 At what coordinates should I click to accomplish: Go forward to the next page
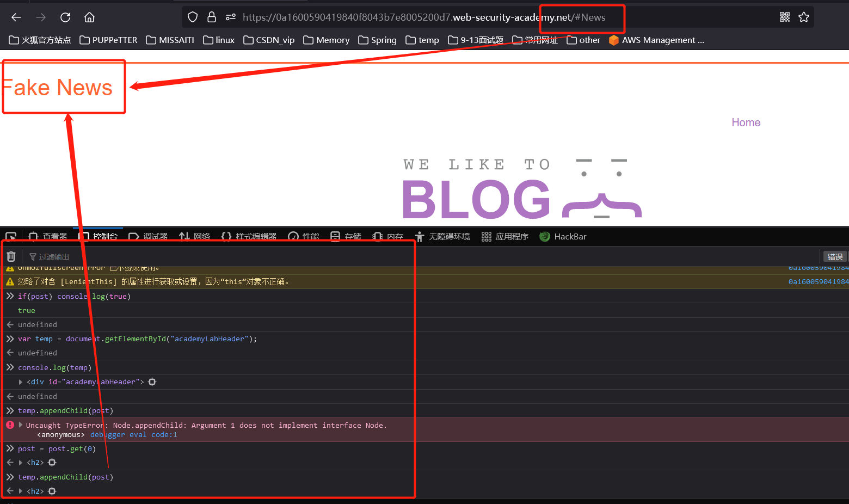pyautogui.click(x=41, y=17)
